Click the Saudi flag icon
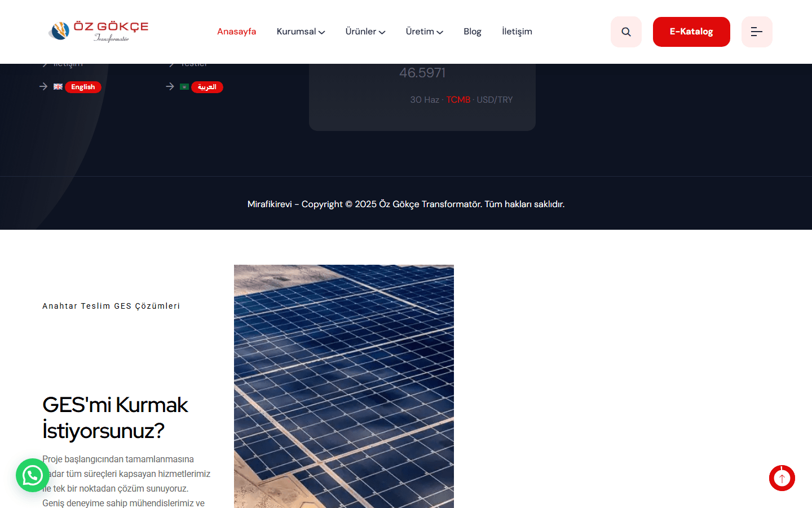 (184, 87)
